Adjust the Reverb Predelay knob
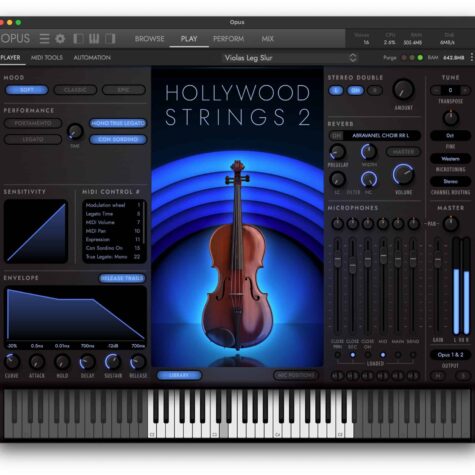This screenshot has width=475, height=475. click(x=338, y=152)
